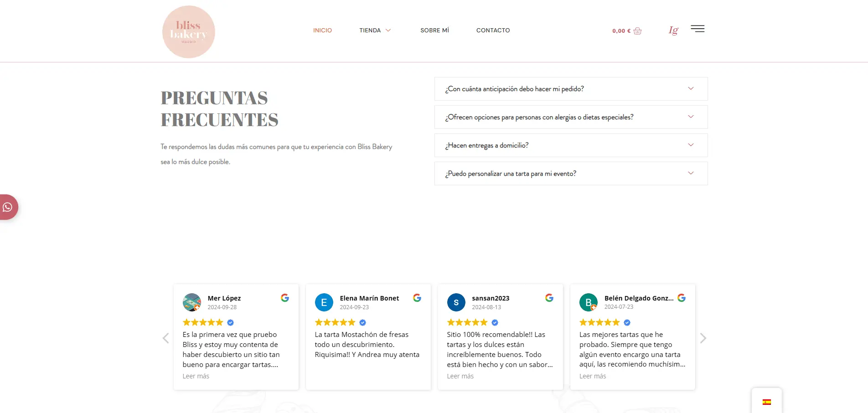The image size is (868, 413).
Task: Open the shopping cart basket icon
Action: (637, 31)
